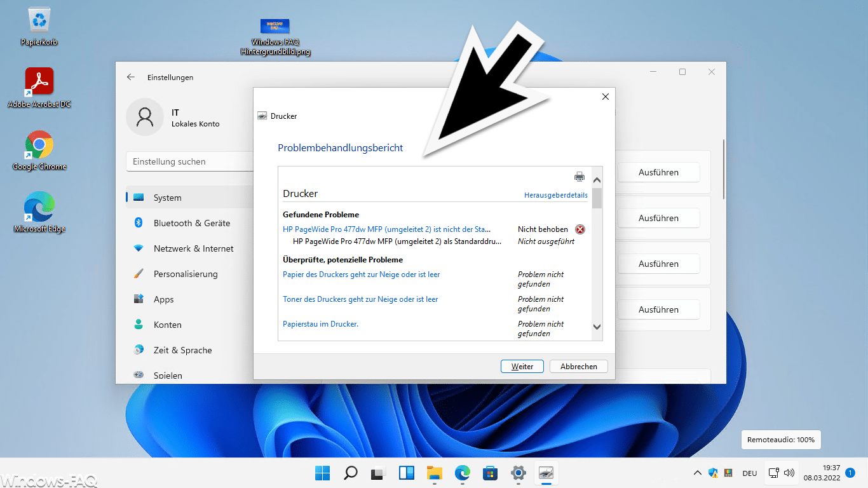Click DEU language indicator in the taskbar
Viewport: 868px width, 488px height.
[x=750, y=473]
